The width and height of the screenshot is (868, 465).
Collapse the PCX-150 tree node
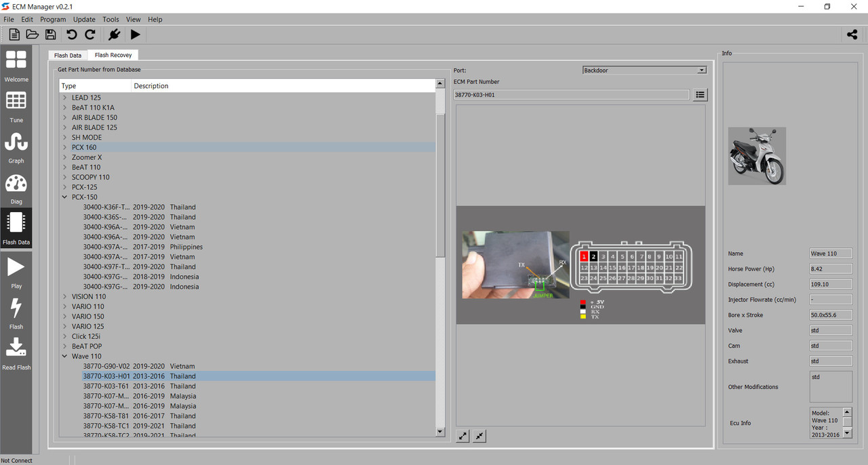tap(65, 197)
